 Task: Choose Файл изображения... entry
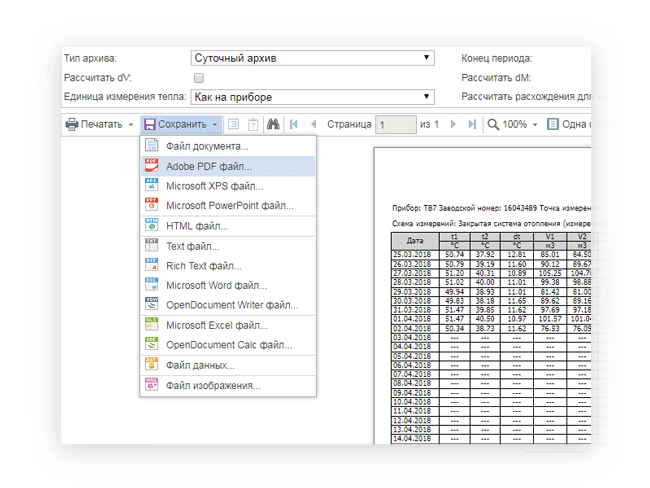tap(228, 386)
